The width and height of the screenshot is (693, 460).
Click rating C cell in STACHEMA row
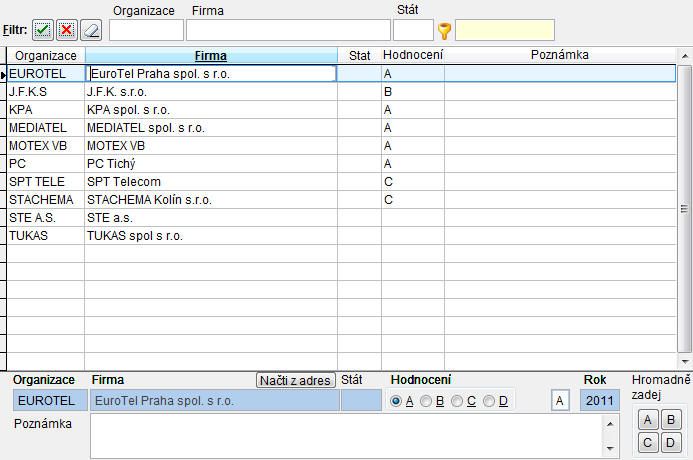pos(413,200)
